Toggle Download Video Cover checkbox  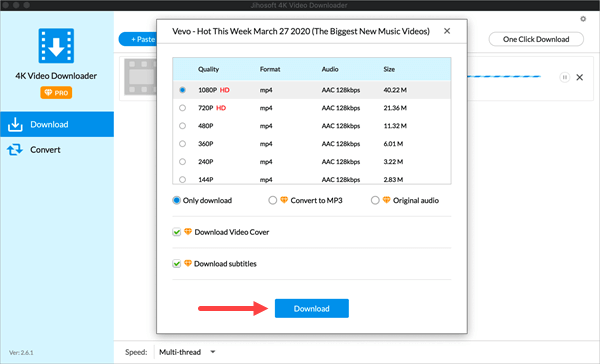[x=176, y=232]
